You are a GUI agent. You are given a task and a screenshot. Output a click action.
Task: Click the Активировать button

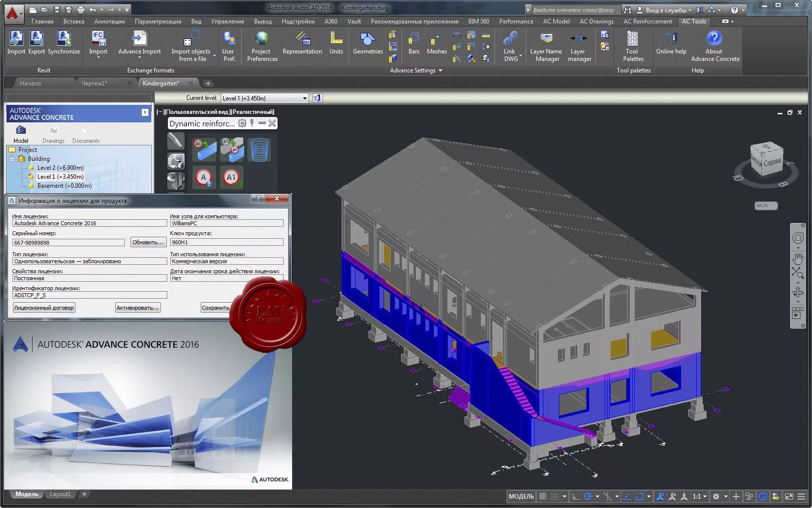coord(138,308)
